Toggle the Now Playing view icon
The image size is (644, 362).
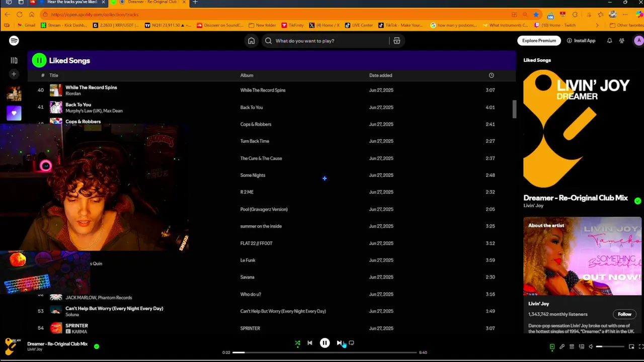coord(552,346)
